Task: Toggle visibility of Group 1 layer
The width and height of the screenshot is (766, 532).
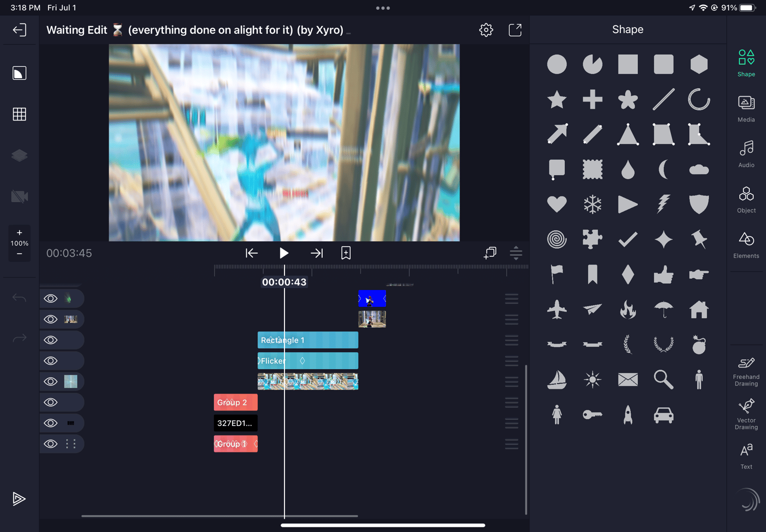Action: [51, 444]
